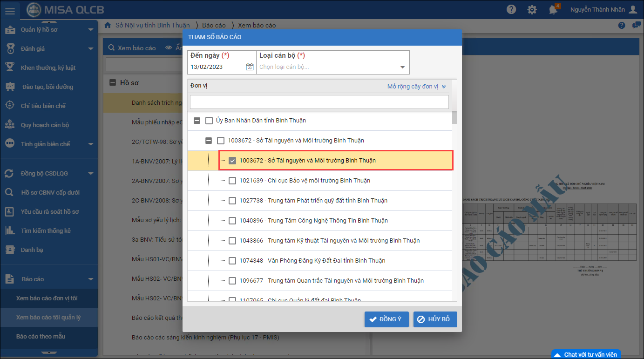Check Chi cục Bảo vệ môi trường Bình Thuận
This screenshot has width=644, height=359.
pos(232,181)
